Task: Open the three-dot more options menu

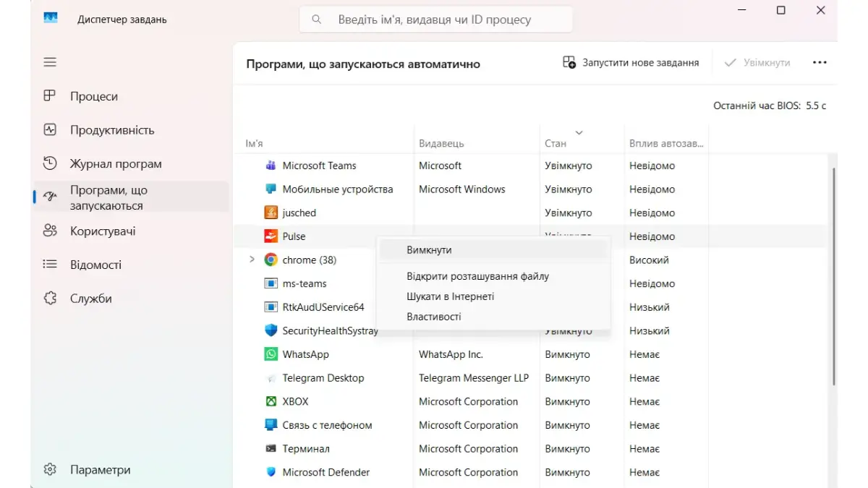Action: pos(820,63)
